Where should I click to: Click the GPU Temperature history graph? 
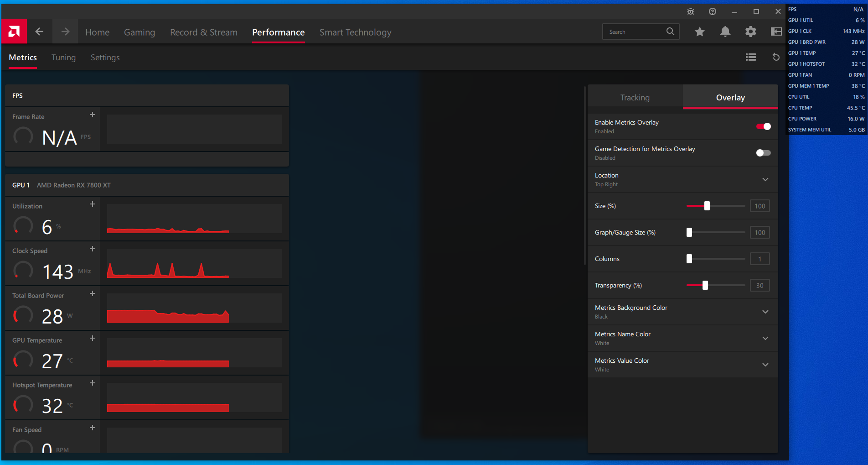pyautogui.click(x=194, y=353)
